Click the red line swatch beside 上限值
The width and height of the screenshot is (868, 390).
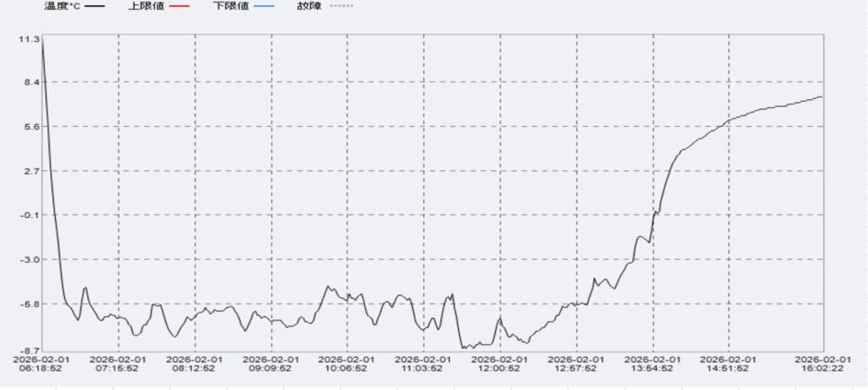[176, 6]
